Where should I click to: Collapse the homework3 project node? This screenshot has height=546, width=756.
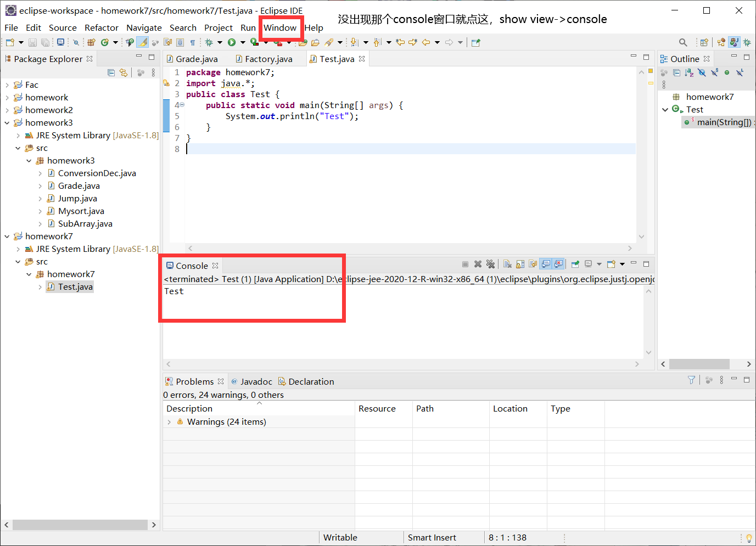[x=7, y=123]
